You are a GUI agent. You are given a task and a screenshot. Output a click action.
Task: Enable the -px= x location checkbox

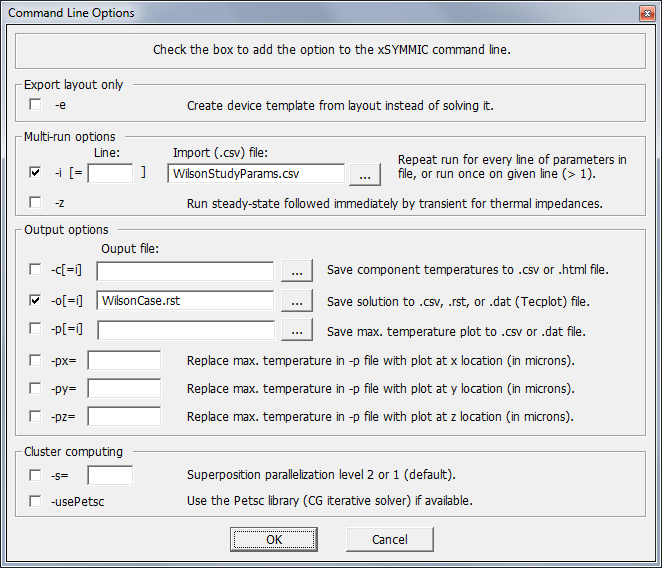(x=35, y=361)
